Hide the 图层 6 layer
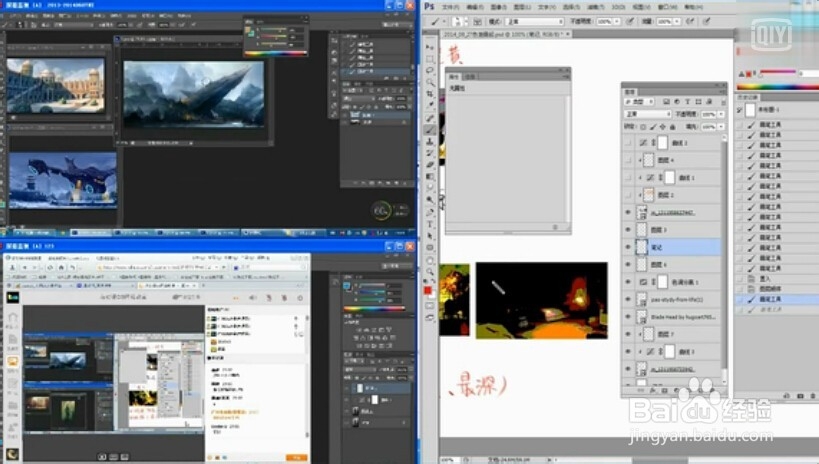Screen dimensions: 819x464 pos(628,264)
